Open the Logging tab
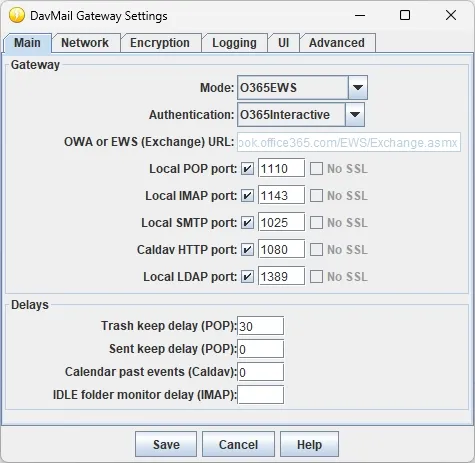 tap(234, 43)
